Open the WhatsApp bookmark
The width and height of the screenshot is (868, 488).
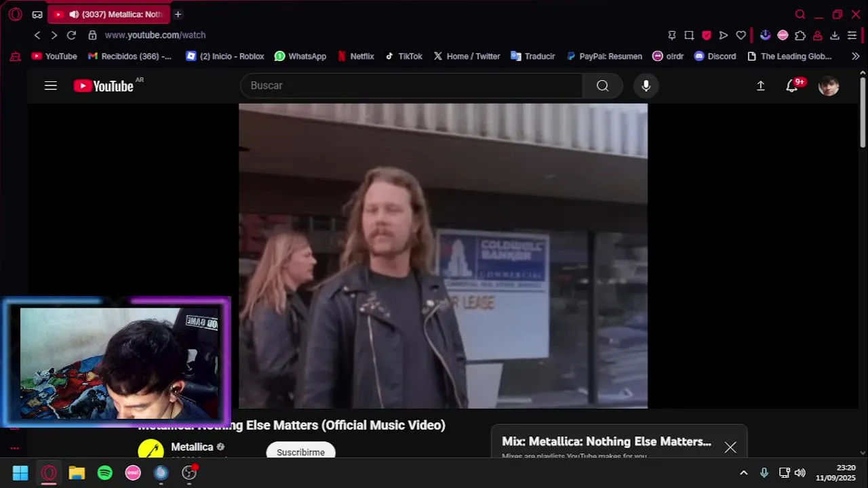300,56
